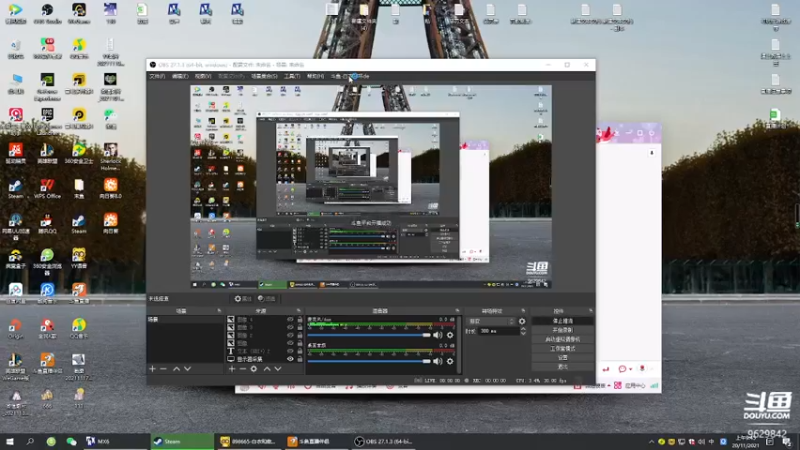Viewport: 800px width, 450px height.
Task: Increase transition duration with up arrow
Action: [x=523, y=329]
